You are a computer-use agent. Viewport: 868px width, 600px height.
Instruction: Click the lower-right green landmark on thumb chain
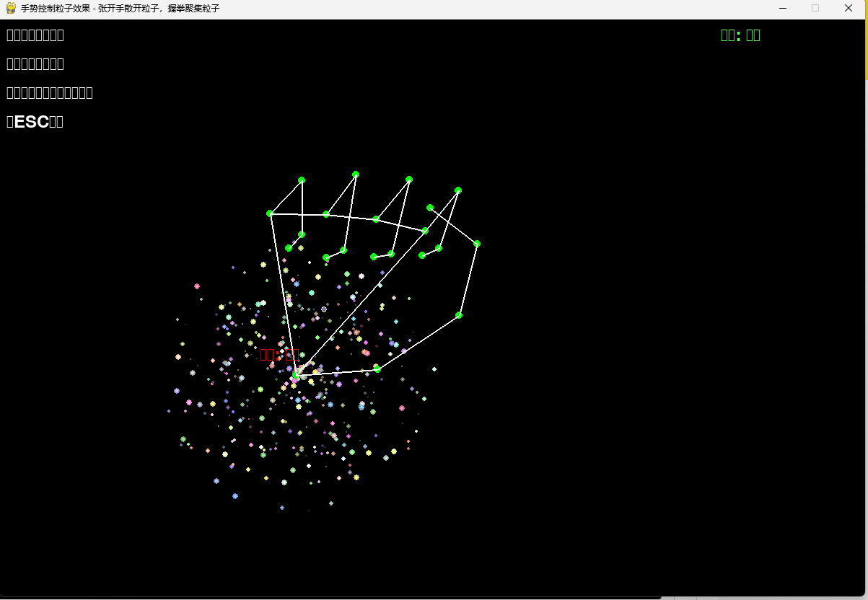click(x=459, y=315)
